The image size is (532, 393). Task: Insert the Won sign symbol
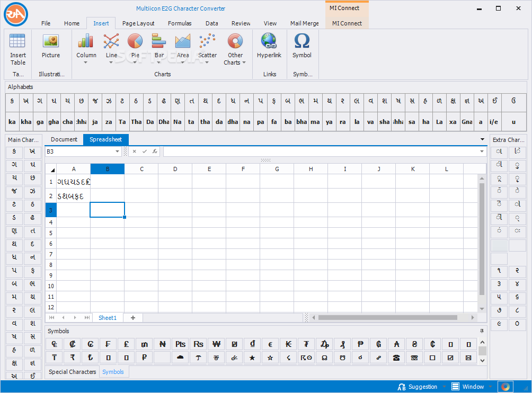[x=217, y=344]
